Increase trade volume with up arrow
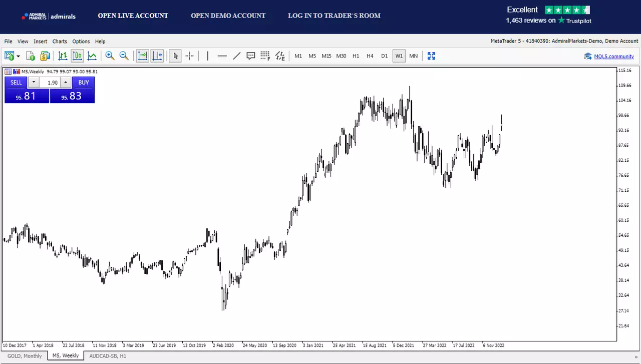Image resolution: width=641 pixels, height=364 pixels. [x=66, y=83]
